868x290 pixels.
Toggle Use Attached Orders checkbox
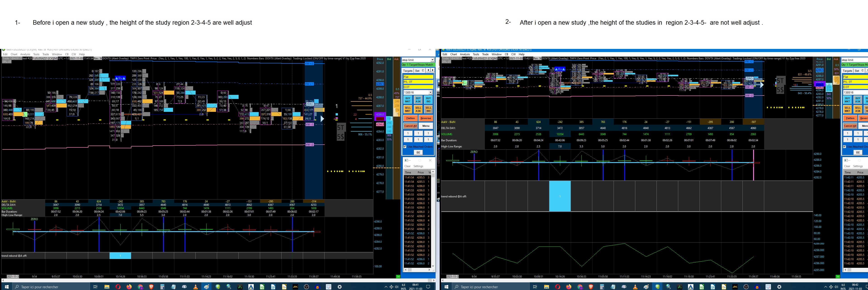[x=405, y=147]
